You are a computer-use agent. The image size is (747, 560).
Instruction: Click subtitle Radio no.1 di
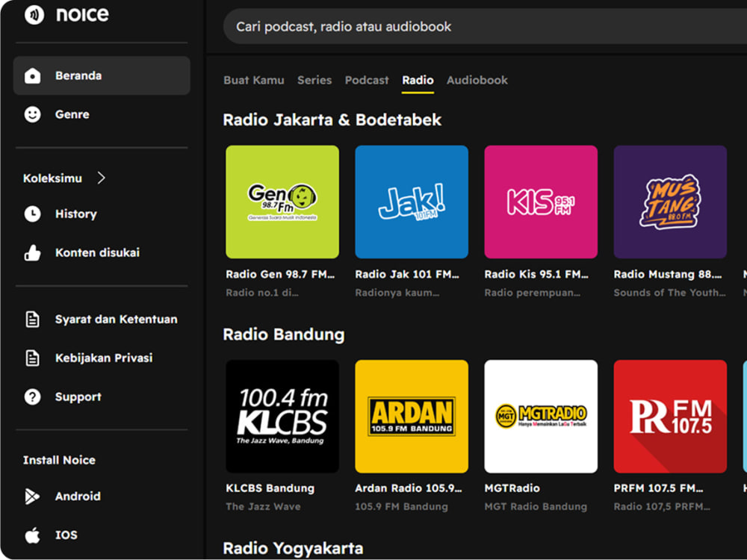(x=262, y=293)
